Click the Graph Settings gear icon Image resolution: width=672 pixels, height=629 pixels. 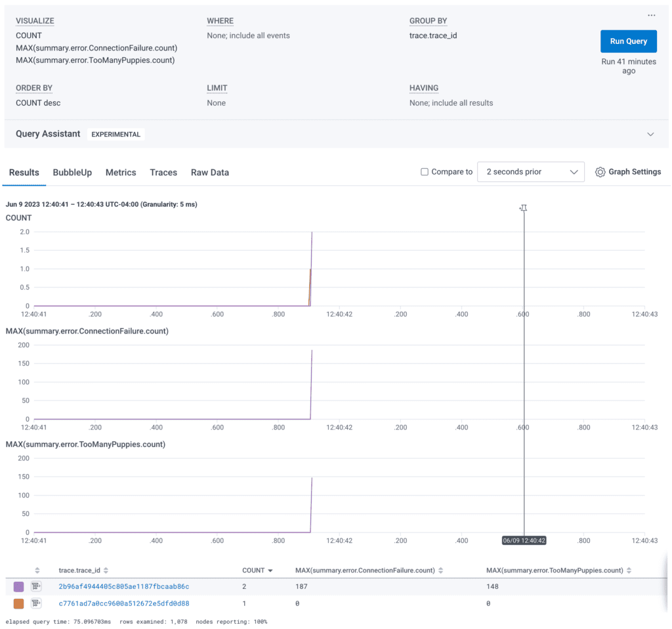coord(600,172)
